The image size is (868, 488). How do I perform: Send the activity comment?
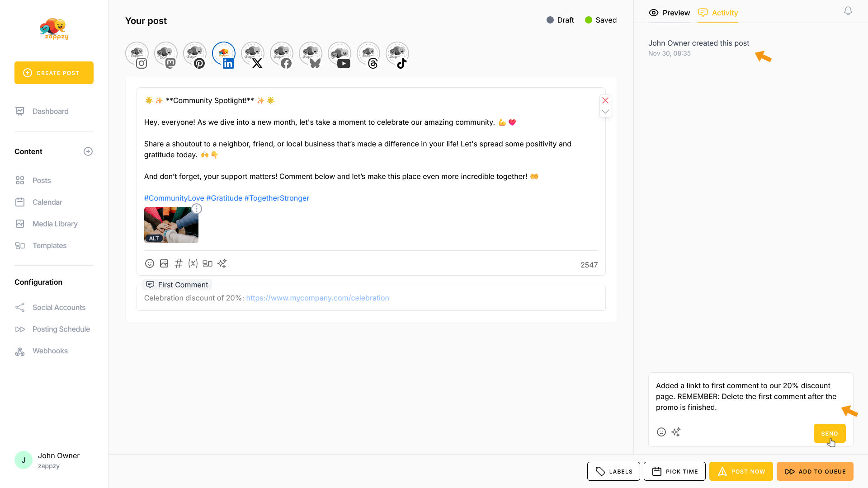[x=829, y=433]
